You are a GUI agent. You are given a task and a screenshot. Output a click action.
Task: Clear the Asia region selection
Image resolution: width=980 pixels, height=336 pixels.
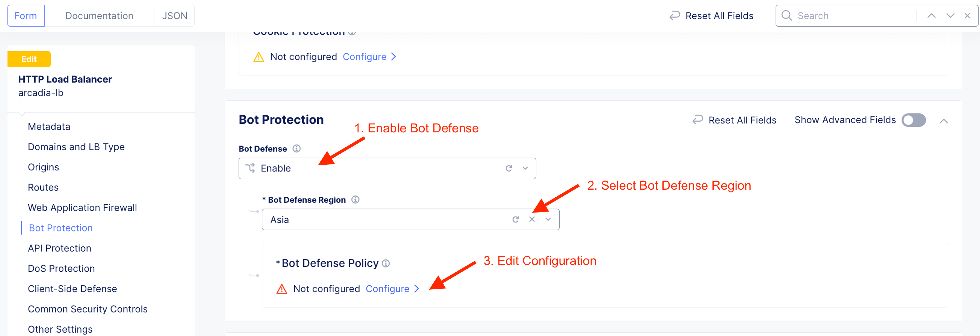coord(532,219)
